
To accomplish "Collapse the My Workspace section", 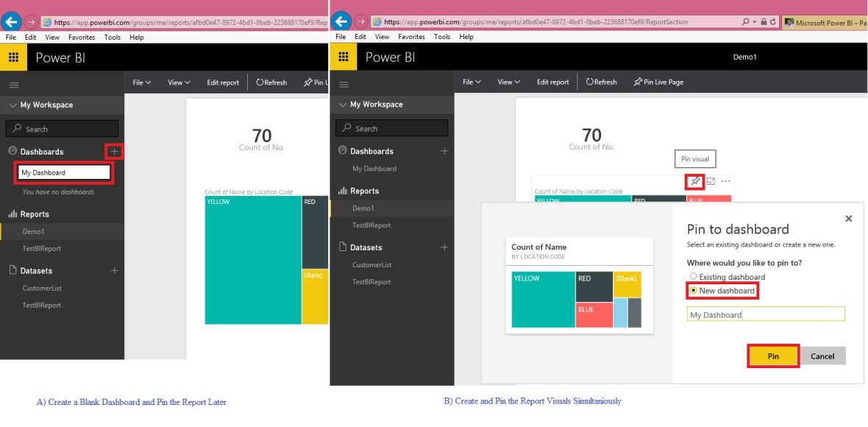I will pos(341,104).
